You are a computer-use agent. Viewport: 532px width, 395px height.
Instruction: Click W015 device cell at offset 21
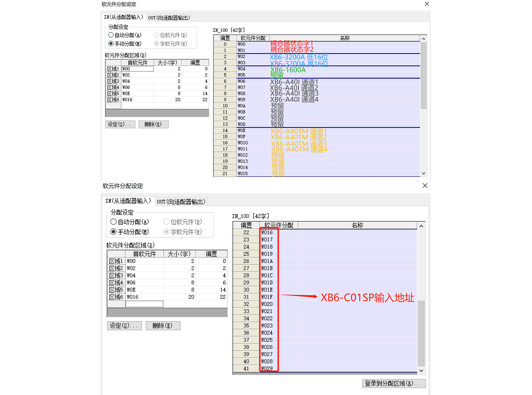[x=253, y=174]
